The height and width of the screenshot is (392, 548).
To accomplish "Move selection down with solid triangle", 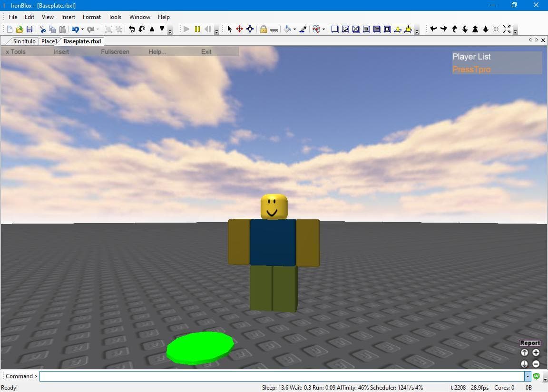I will click(162, 29).
